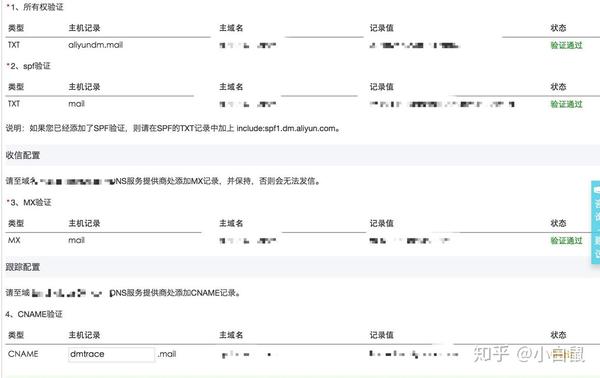Select the aliyundm.mail host record text
Screen dimensions: 600x378
pyautogui.click(x=96, y=45)
